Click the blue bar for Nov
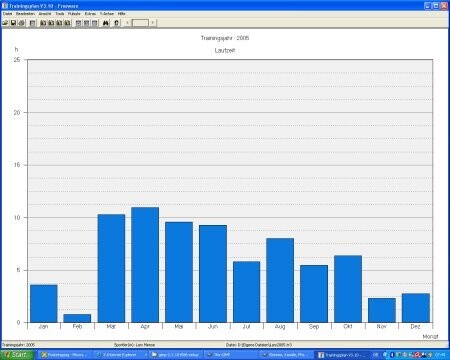The width and height of the screenshot is (450, 360). [x=382, y=310]
